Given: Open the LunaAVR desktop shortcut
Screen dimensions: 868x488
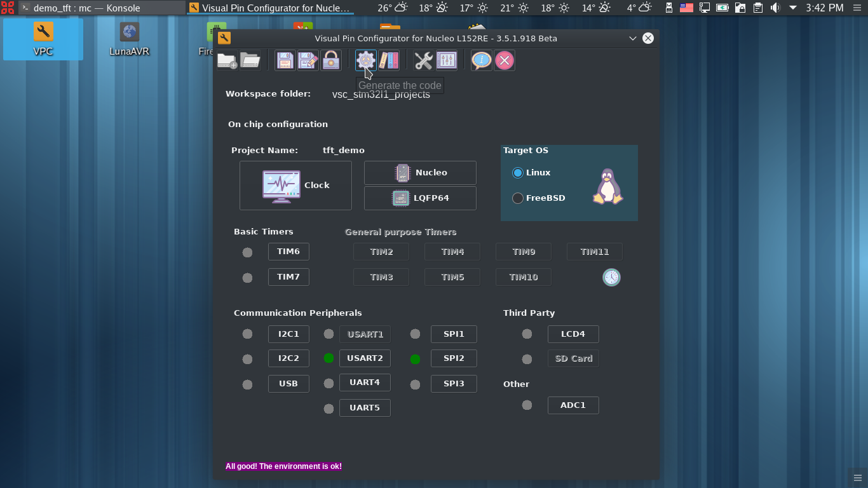Looking at the screenshot, I should pyautogui.click(x=129, y=39).
